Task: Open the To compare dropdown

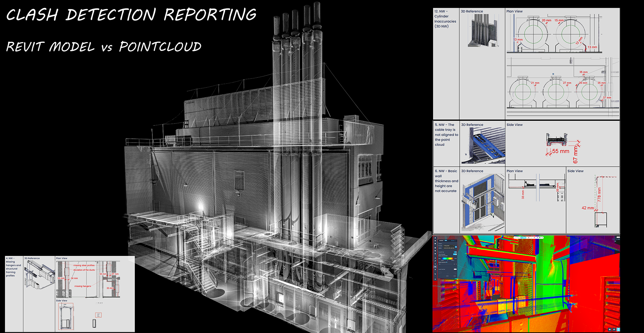Action: pyautogui.click(x=449, y=246)
